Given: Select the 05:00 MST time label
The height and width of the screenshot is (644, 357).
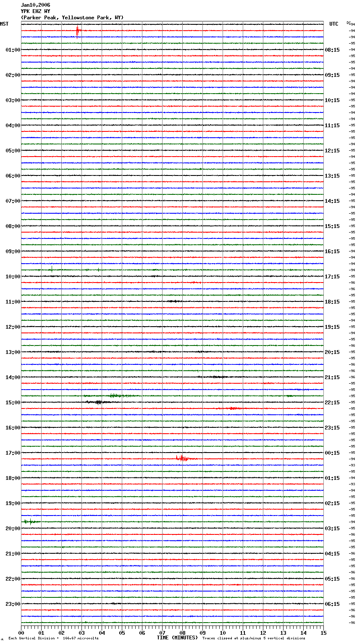Looking at the screenshot, I should pos(13,151).
